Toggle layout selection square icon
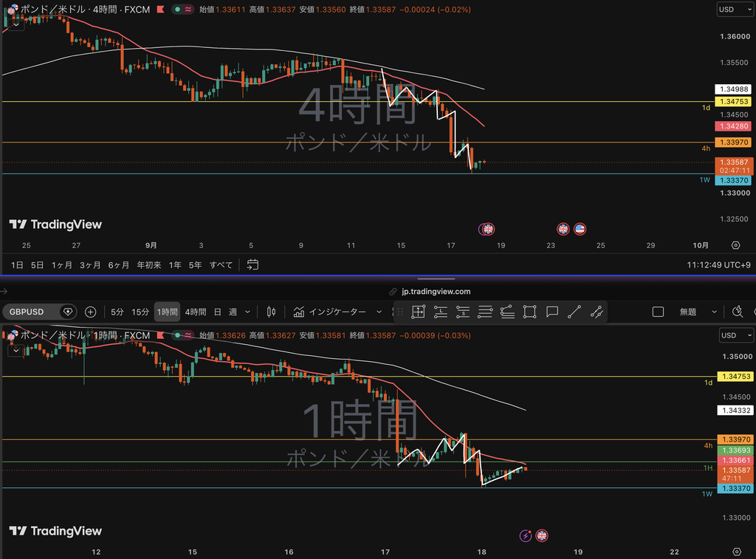756x559 pixels. pyautogui.click(x=658, y=312)
